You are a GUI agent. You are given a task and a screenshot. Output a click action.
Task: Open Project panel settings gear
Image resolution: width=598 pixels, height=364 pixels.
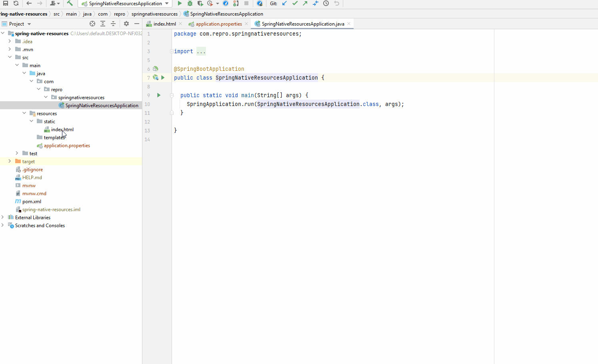coord(126,24)
